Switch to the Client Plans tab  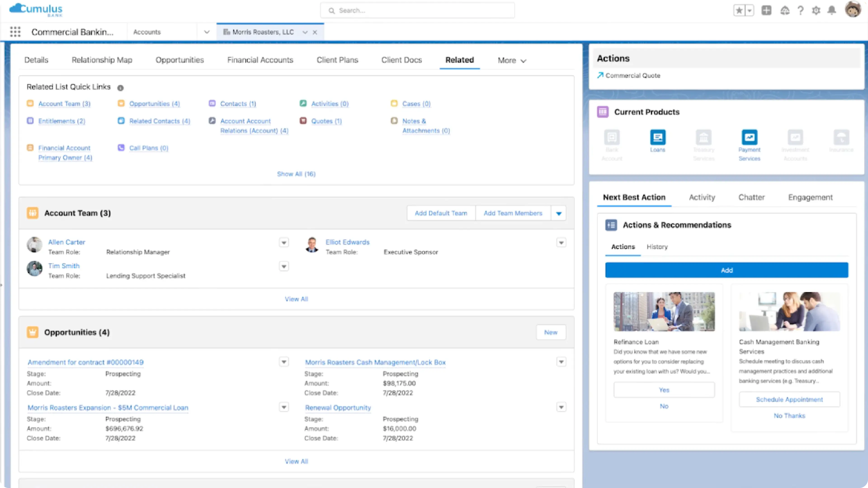click(x=337, y=60)
